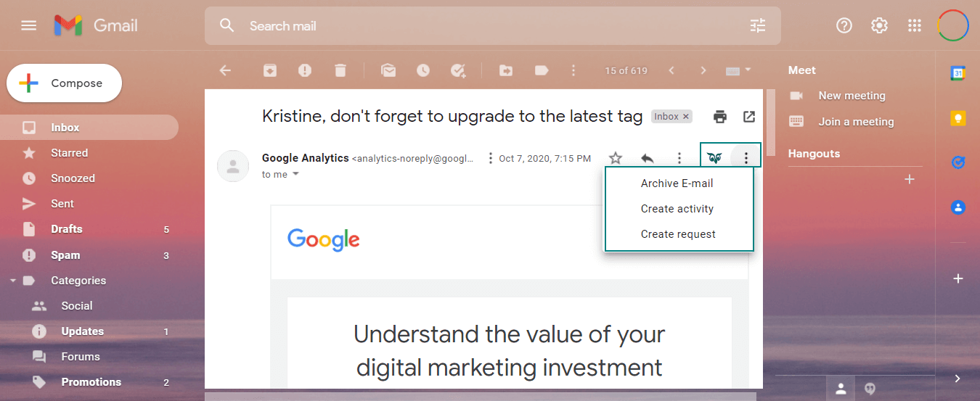Choose Archive E-mail in the popup menu
The image size is (980, 401).
[677, 183]
